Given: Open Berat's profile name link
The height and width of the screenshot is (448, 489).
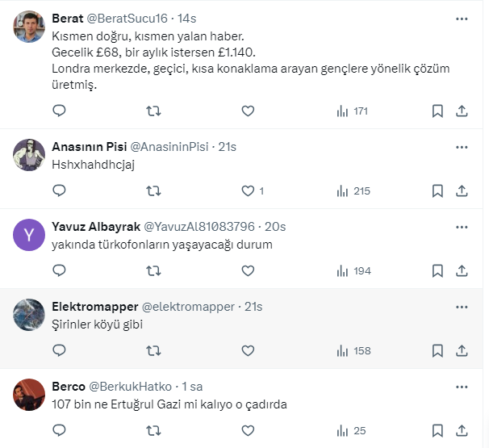Looking at the screenshot, I should click(71, 18).
